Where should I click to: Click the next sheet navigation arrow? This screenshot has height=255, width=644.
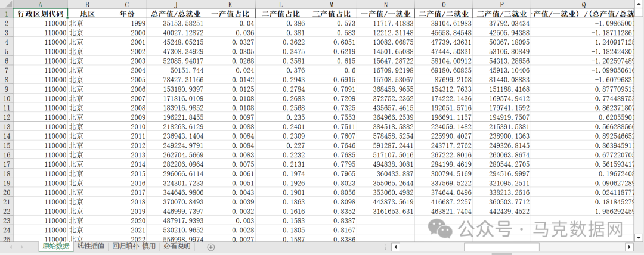tap(22, 247)
